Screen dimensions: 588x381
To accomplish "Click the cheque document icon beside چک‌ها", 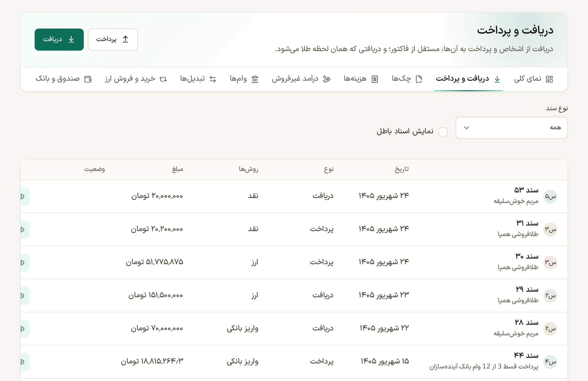I will pos(419,79).
